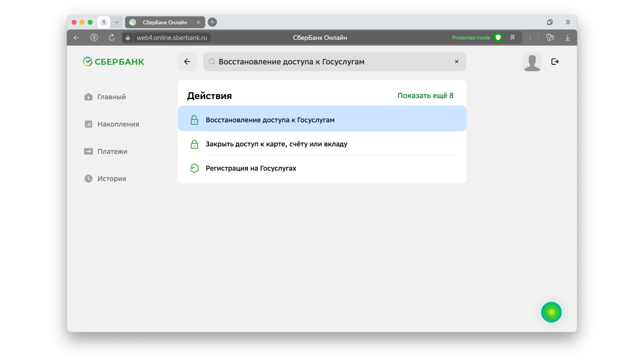Image resolution: width=644 pixels, height=362 pixels.
Task: Click the Protected mode shield icon
Action: tap(498, 38)
